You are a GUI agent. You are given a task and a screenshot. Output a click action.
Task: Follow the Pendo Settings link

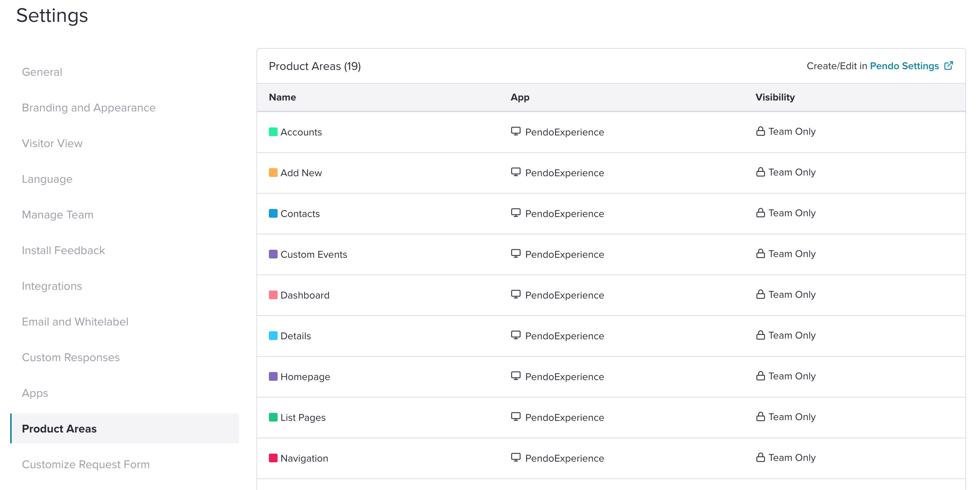pyautogui.click(x=904, y=66)
